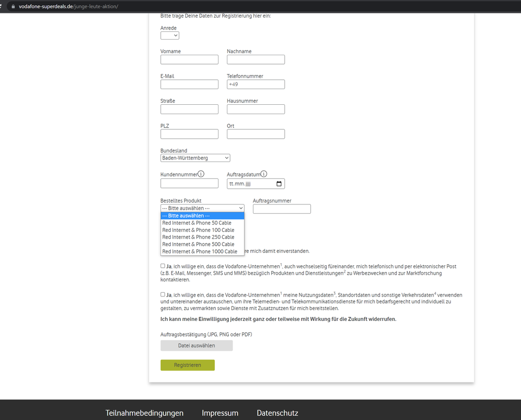Tick the Nutzungsdaten usage consent checkbox

(163, 294)
